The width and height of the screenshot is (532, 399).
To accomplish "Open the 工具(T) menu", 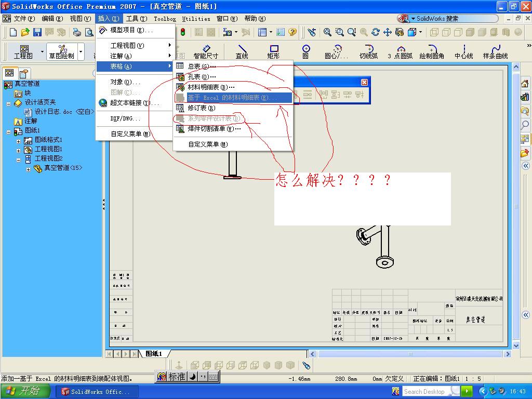I will coord(137,19).
